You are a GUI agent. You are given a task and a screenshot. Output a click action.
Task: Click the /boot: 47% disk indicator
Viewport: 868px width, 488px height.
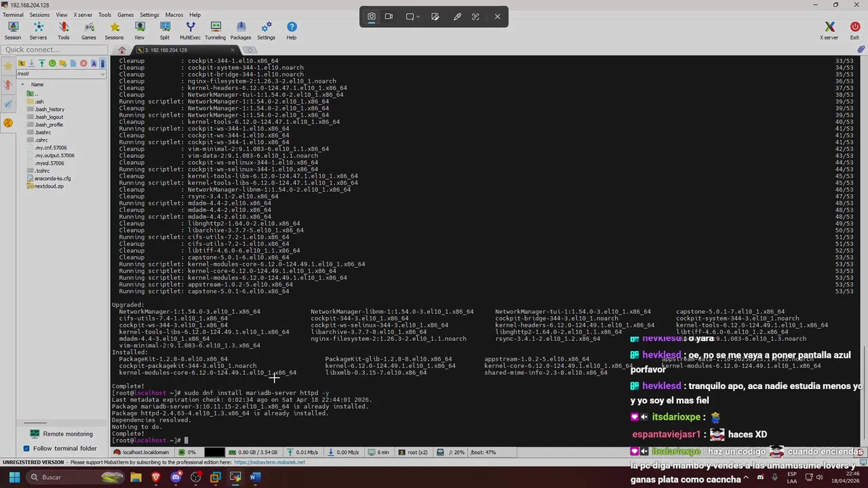[x=482, y=452]
